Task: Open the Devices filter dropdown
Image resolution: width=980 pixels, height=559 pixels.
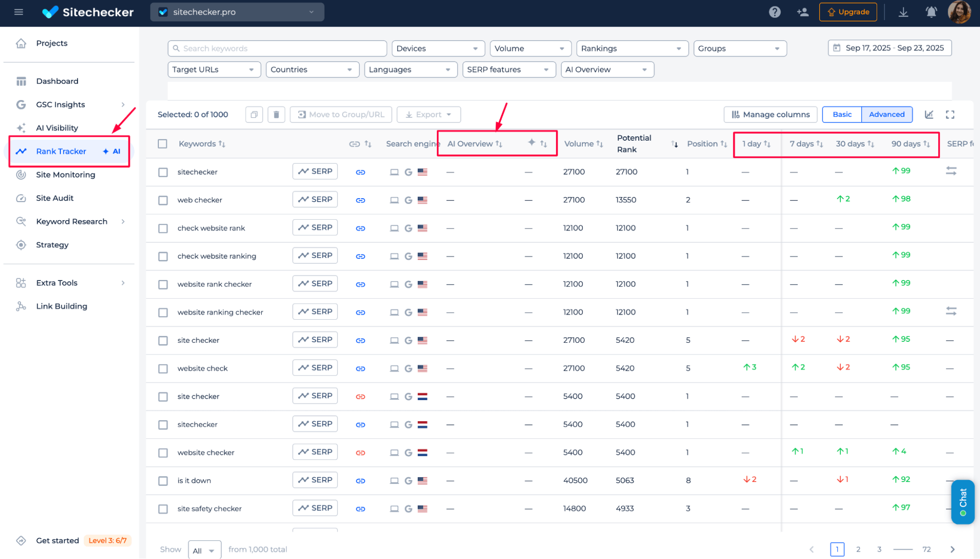Action: tap(438, 49)
